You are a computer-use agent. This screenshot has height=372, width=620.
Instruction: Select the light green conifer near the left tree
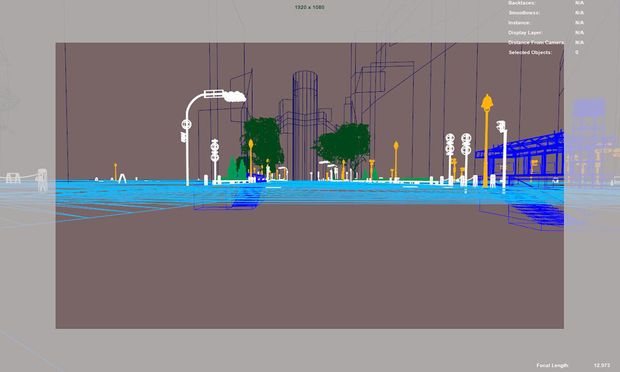pyautogui.click(x=232, y=168)
